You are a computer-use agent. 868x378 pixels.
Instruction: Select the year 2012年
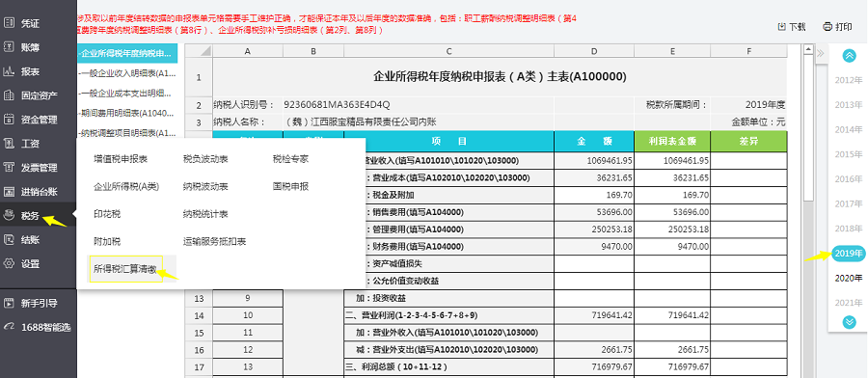[849, 80]
